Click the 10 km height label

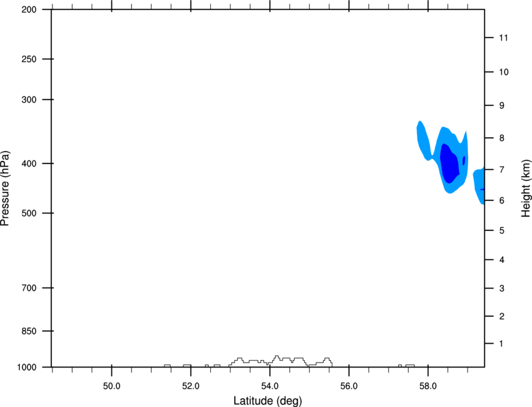click(x=504, y=72)
